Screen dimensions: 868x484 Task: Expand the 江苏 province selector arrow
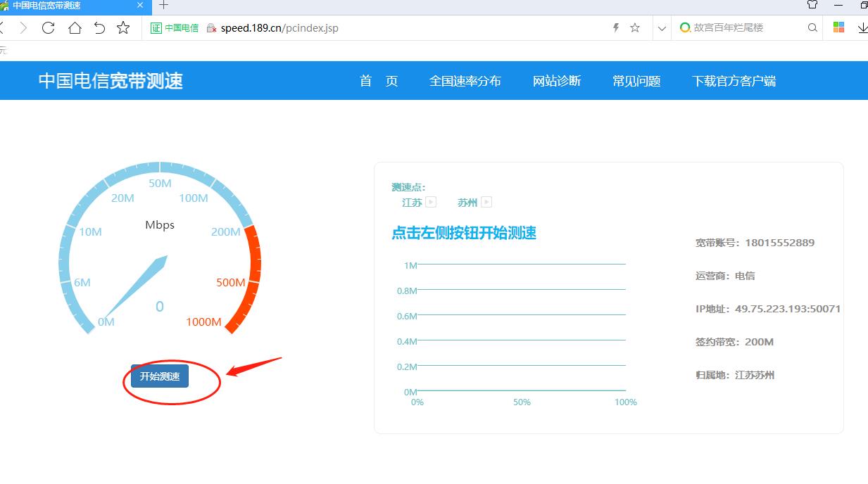coord(431,202)
